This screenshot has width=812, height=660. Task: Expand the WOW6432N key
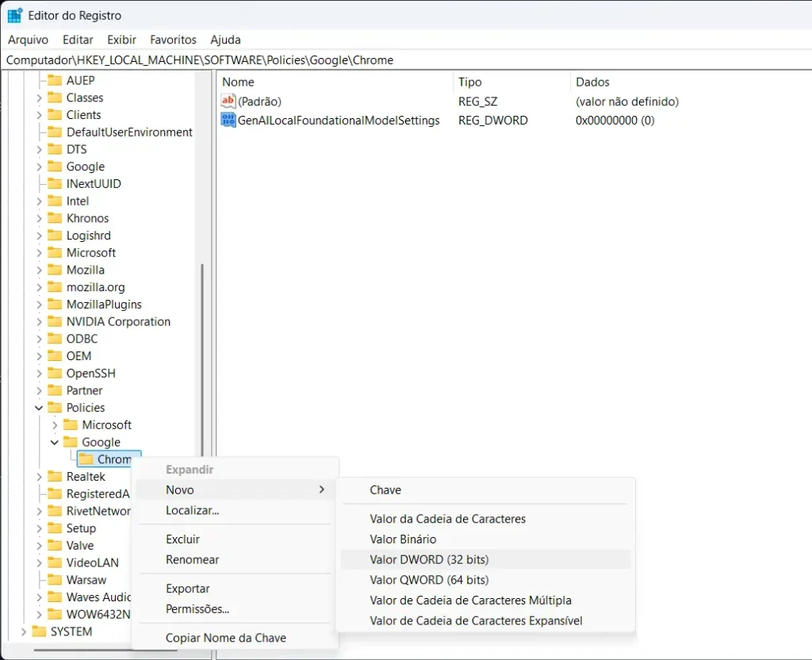(x=39, y=615)
